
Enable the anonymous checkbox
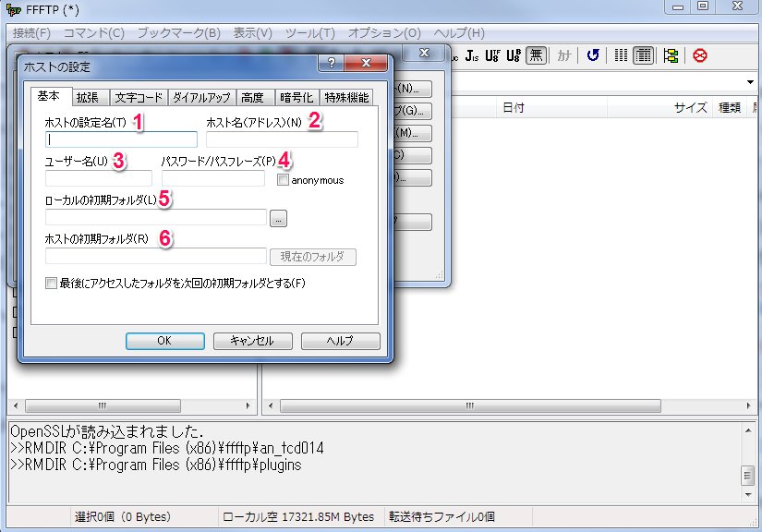click(283, 180)
